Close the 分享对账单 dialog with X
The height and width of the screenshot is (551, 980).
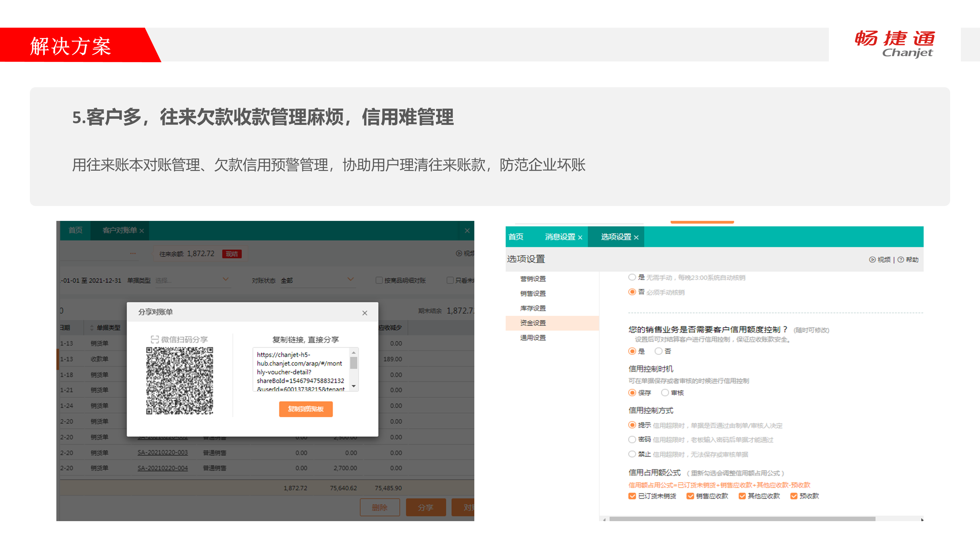click(x=365, y=313)
